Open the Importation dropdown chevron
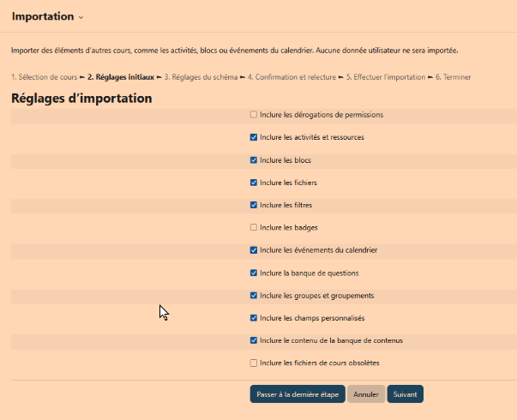517x420 pixels. pos(81,17)
